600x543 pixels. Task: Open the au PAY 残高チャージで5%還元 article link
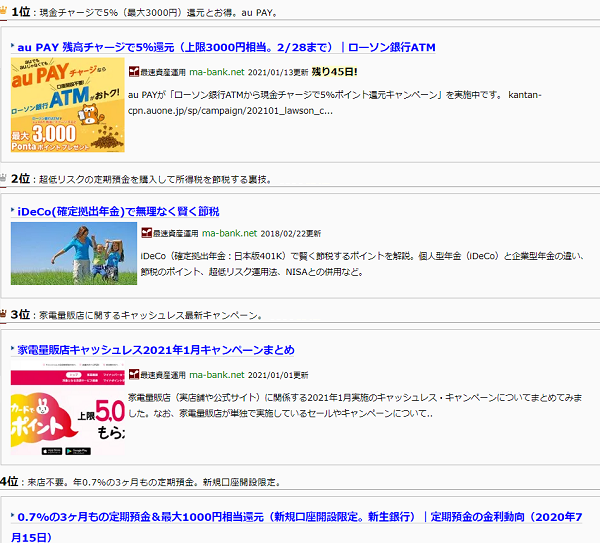(x=226, y=47)
